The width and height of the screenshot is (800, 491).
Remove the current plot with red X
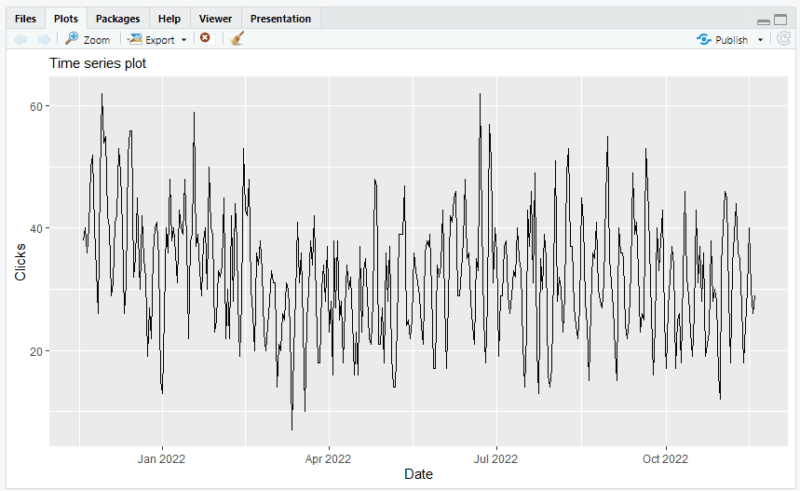[205, 39]
